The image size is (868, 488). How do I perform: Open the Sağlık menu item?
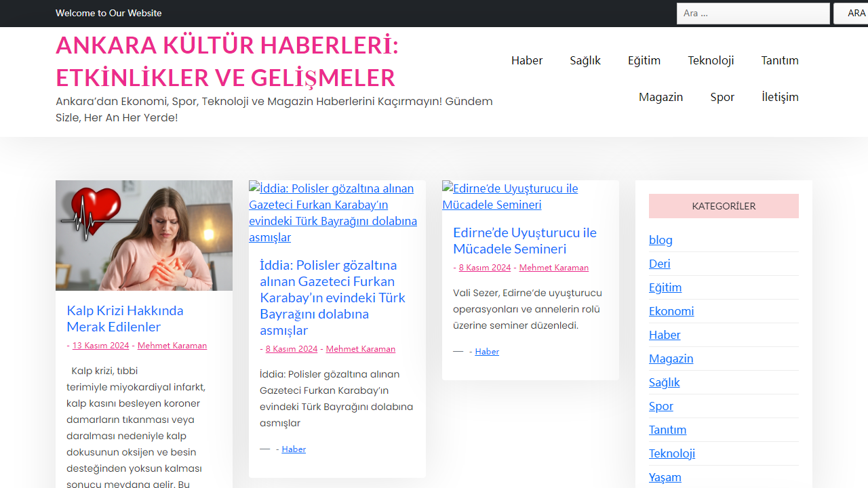585,60
